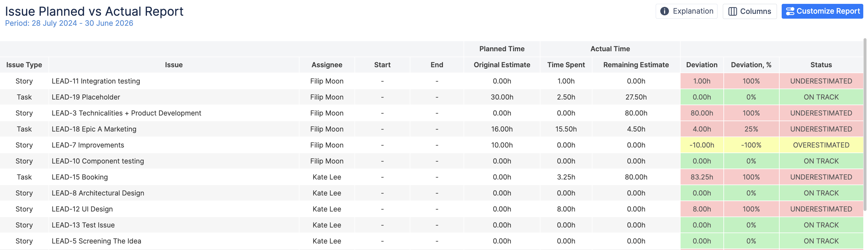868x250 pixels.
Task: Click the Customize Report button
Action: coord(822,12)
